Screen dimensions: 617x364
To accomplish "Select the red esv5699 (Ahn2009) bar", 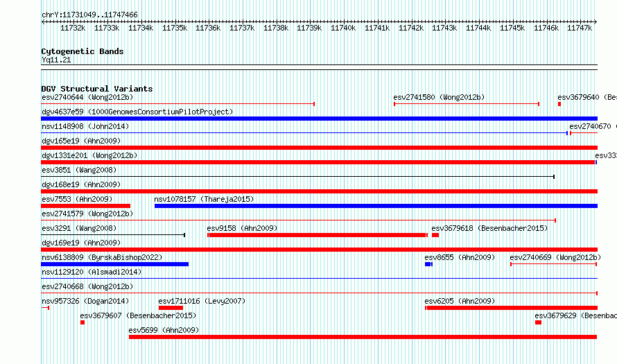I will [x=363, y=337].
